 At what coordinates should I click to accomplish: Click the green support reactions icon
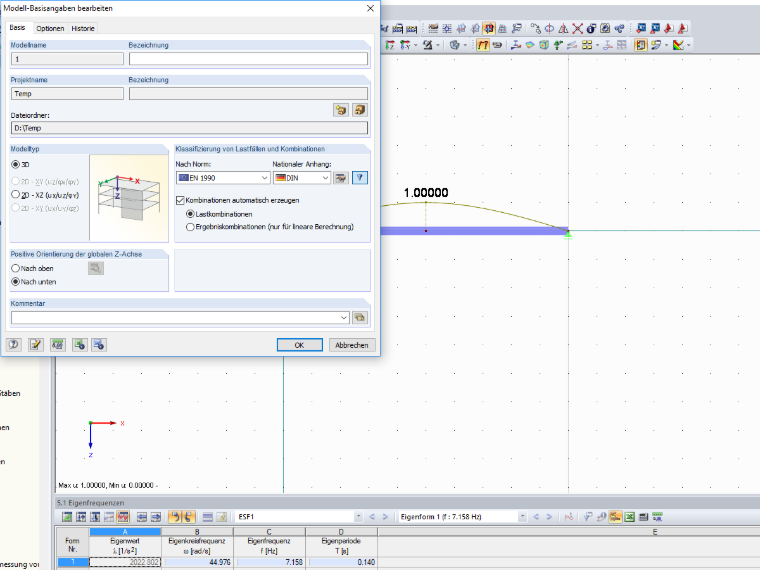558,45
